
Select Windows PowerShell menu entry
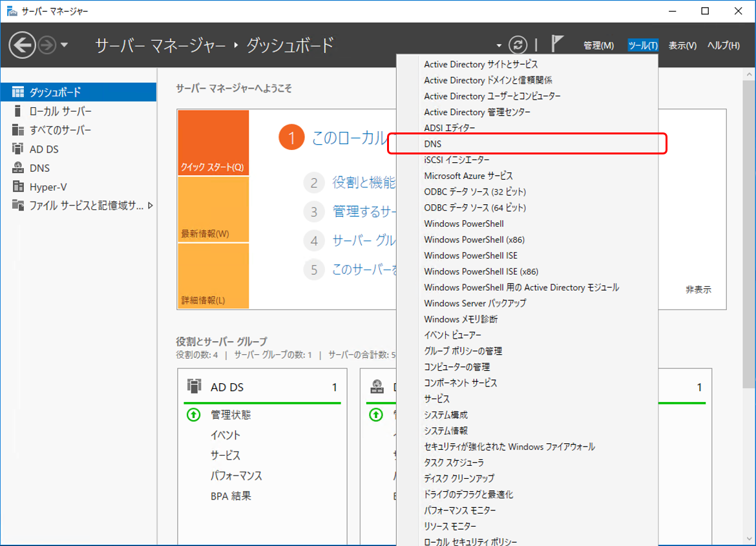(527, 224)
